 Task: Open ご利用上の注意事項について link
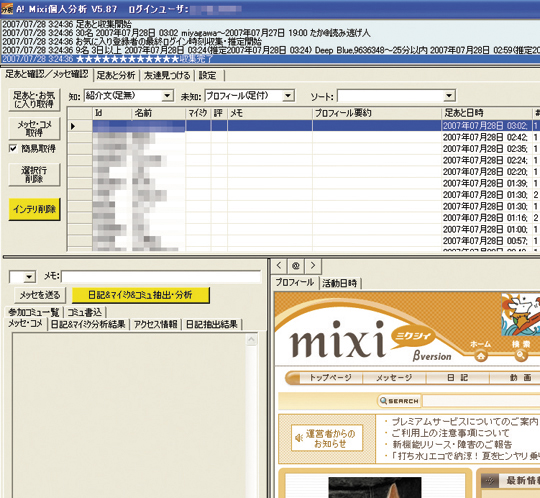[x=450, y=433]
